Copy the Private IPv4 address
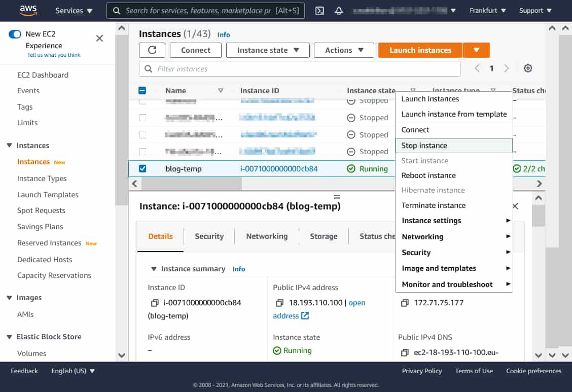The height and width of the screenshot is (392, 572). point(404,302)
